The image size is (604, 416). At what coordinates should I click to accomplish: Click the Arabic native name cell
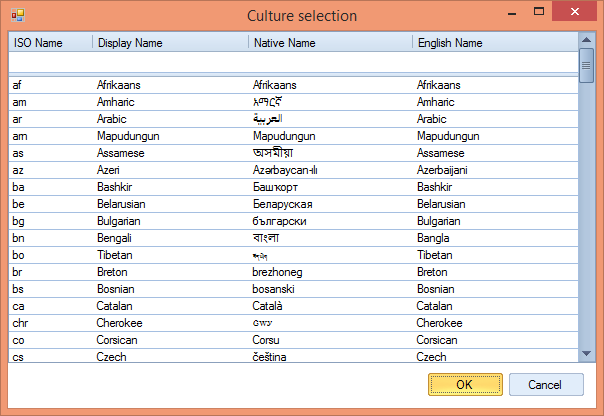click(268, 119)
